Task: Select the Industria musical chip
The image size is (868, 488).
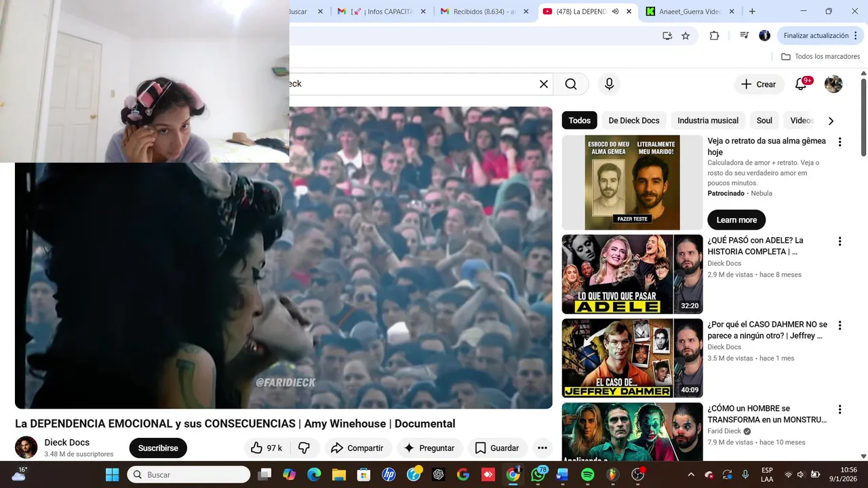Action: (x=708, y=121)
